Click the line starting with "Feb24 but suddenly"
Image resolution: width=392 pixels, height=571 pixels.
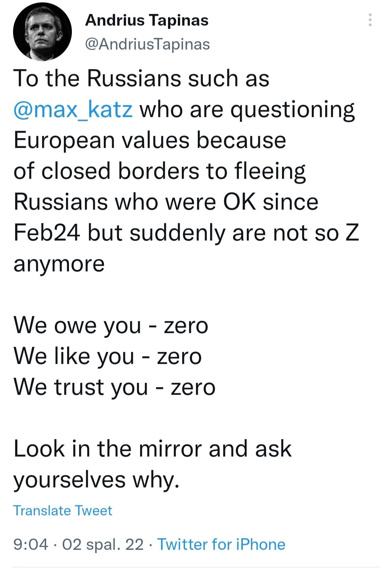186,233
